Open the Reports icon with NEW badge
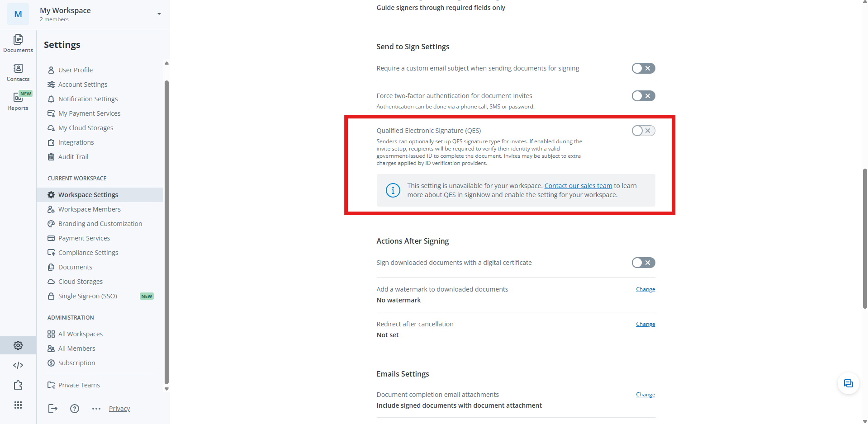868x424 pixels. point(18,101)
